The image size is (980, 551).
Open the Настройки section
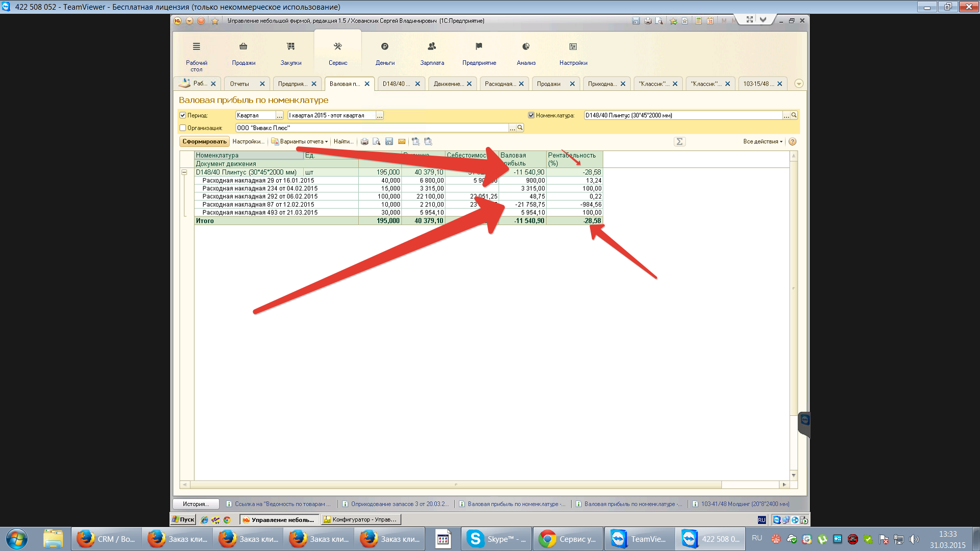[573, 53]
